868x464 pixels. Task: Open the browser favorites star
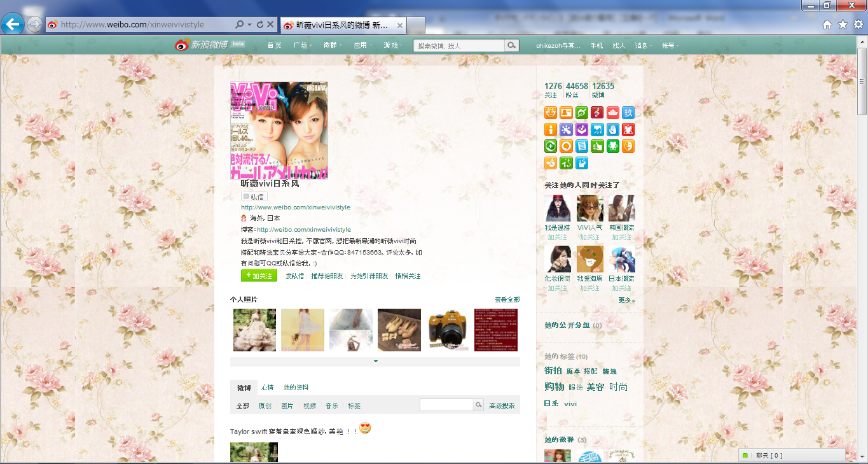[843, 24]
